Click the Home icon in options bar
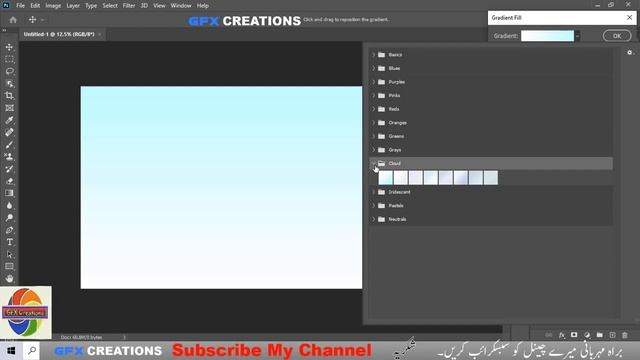 pos(13,20)
